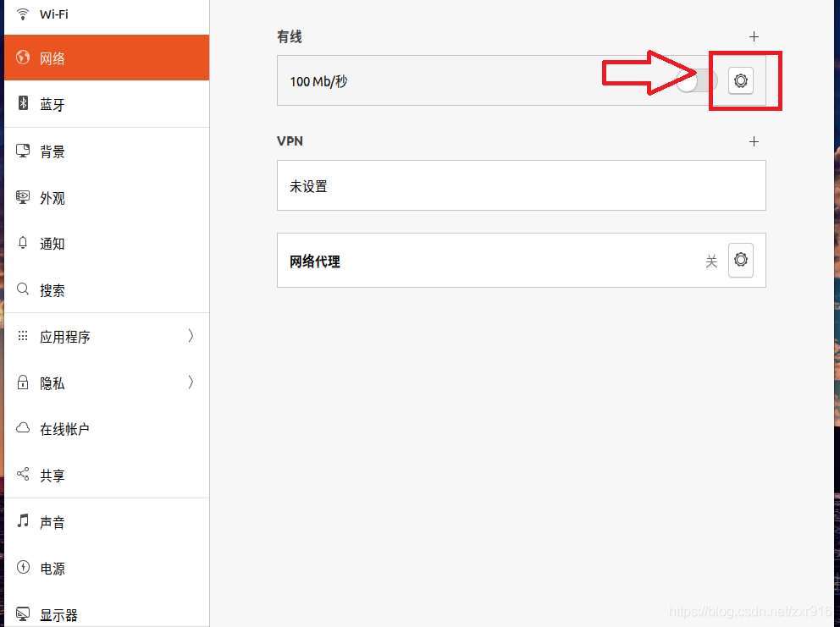
Task: Click the 未设置 VPN row
Action: click(x=522, y=185)
